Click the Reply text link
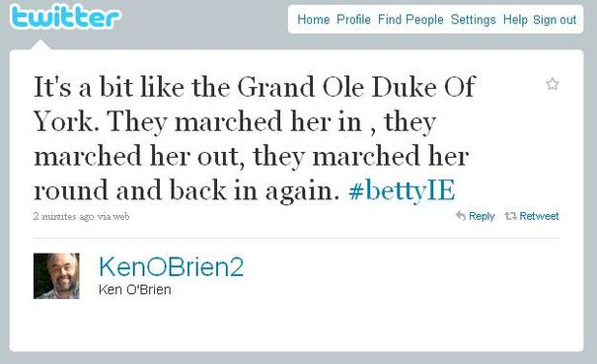The height and width of the screenshot is (364, 597). 482,216
